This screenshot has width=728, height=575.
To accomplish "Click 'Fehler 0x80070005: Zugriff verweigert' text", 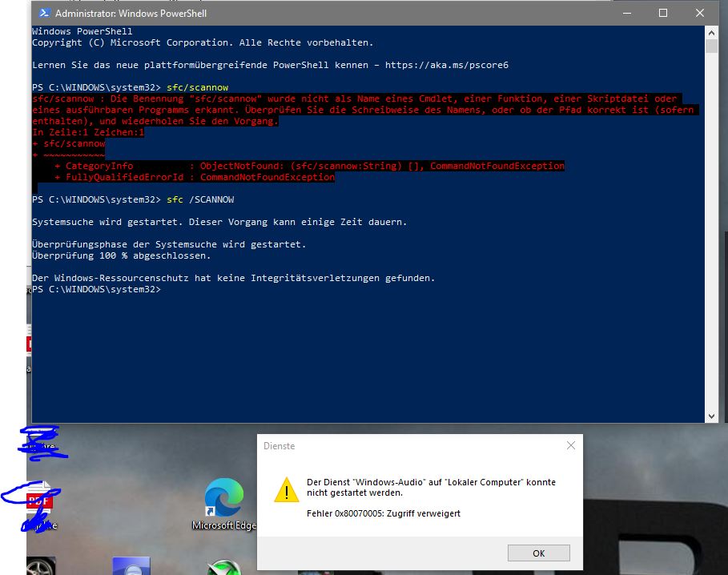I will pos(384,513).
